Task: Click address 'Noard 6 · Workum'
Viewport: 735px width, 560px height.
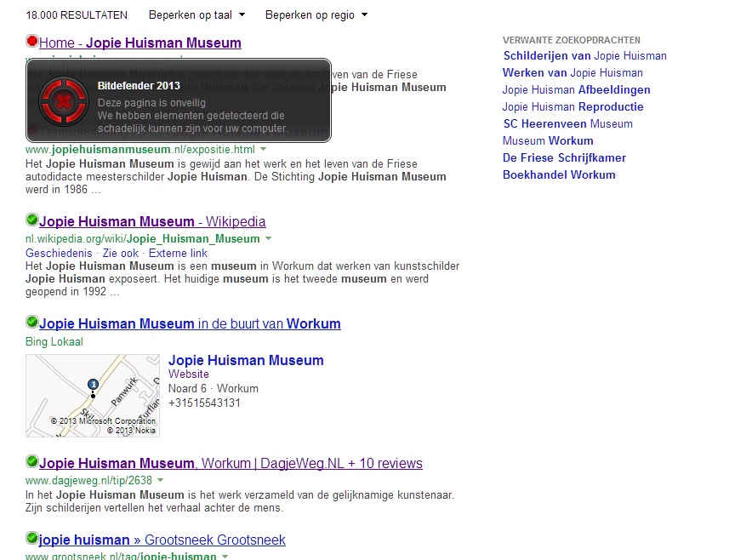Action: point(214,388)
